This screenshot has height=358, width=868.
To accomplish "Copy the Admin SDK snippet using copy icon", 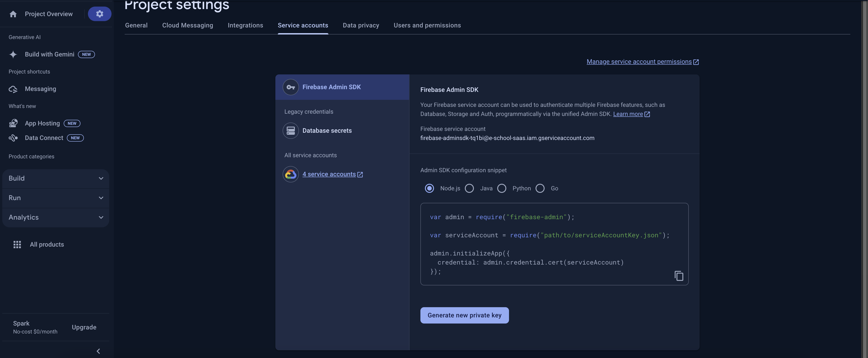I will coord(679,276).
